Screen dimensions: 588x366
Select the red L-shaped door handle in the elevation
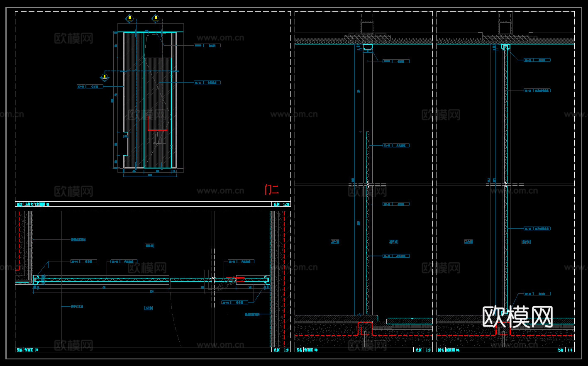point(157,123)
